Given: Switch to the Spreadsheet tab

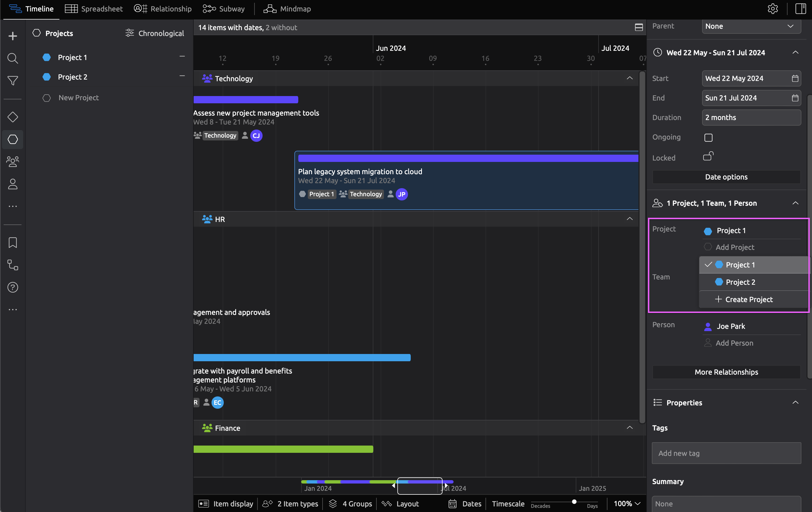Looking at the screenshot, I should [94, 9].
